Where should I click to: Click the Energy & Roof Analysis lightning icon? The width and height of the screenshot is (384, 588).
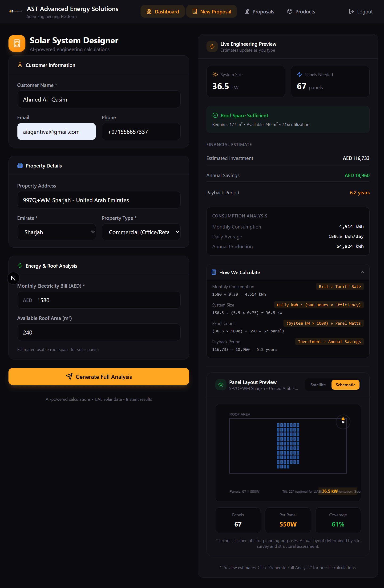click(20, 265)
